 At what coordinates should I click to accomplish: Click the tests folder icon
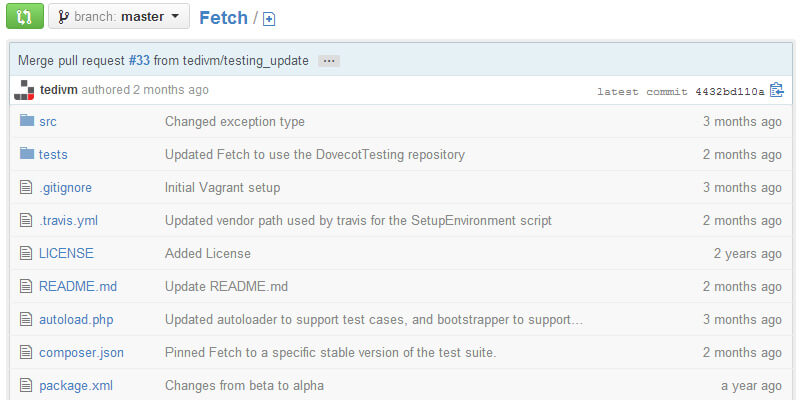tap(27, 154)
